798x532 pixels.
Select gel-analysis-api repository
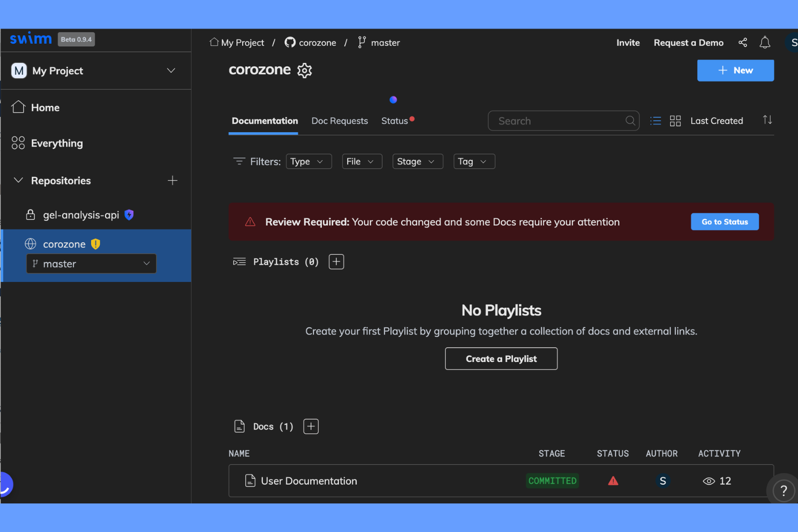pyautogui.click(x=81, y=215)
